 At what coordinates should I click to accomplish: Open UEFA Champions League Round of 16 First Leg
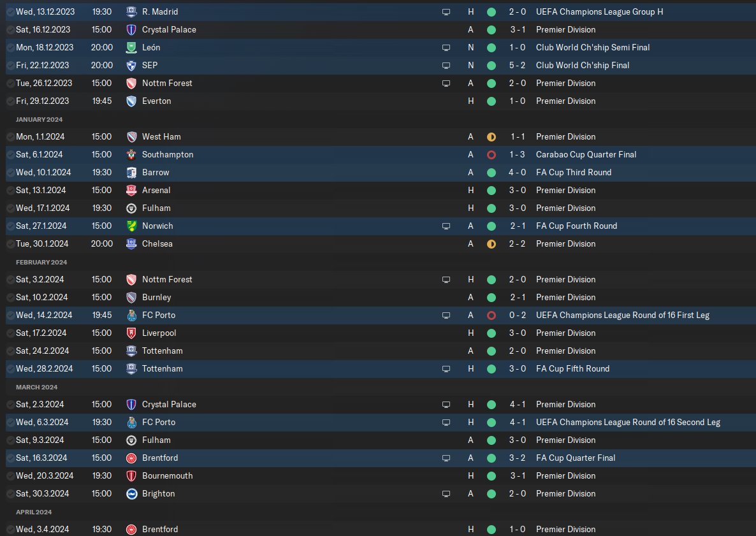622,315
